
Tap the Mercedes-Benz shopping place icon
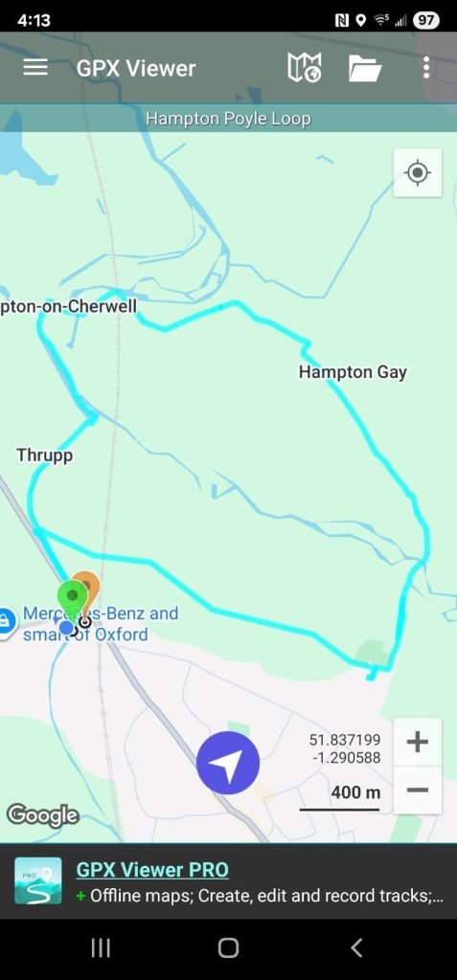5,623
